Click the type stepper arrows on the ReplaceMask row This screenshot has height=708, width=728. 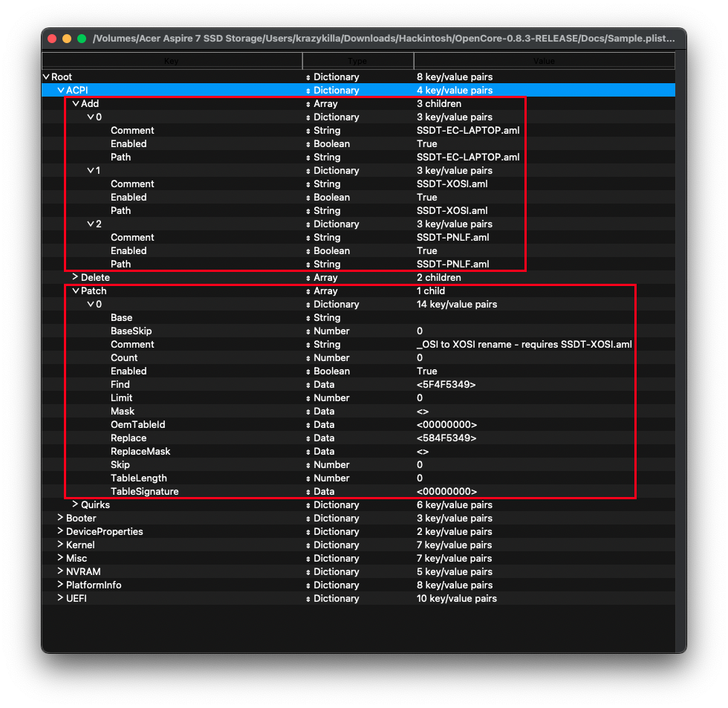[308, 452]
